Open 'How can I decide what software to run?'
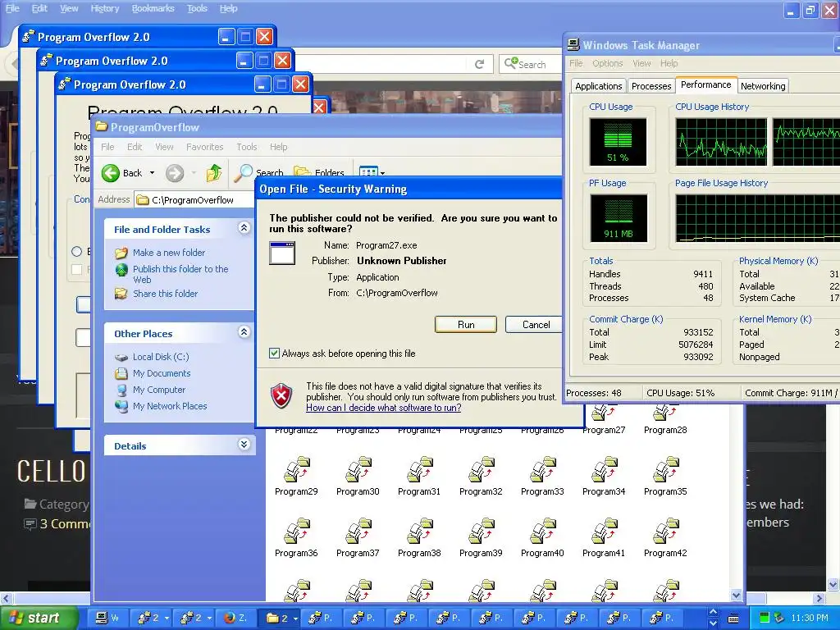The image size is (840, 630). (384, 408)
